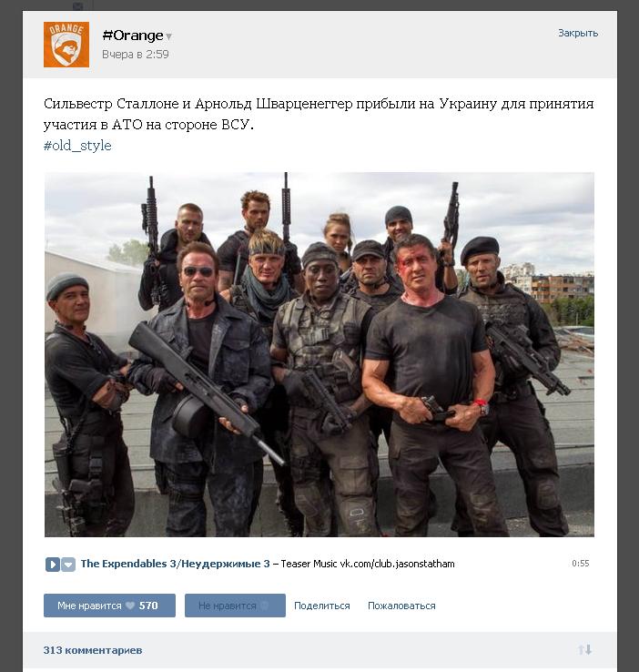Click the 570 likes counter
The width and height of the screenshot is (639, 672).
pos(148,606)
